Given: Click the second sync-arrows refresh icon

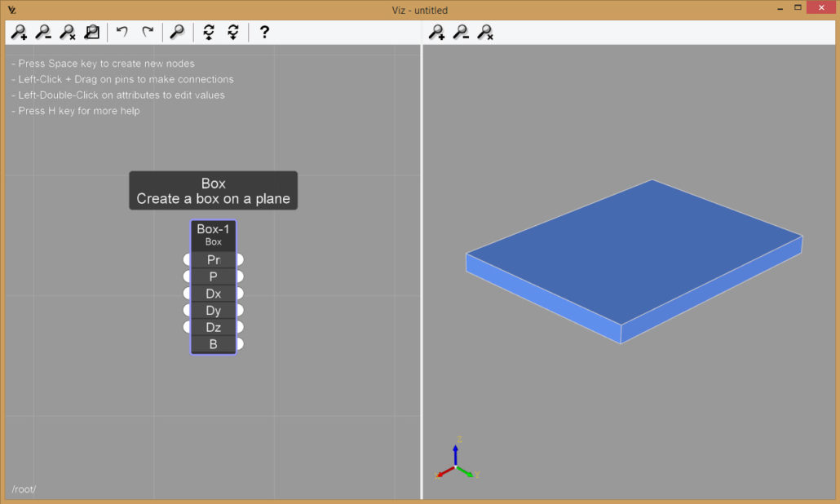Looking at the screenshot, I should click(233, 32).
